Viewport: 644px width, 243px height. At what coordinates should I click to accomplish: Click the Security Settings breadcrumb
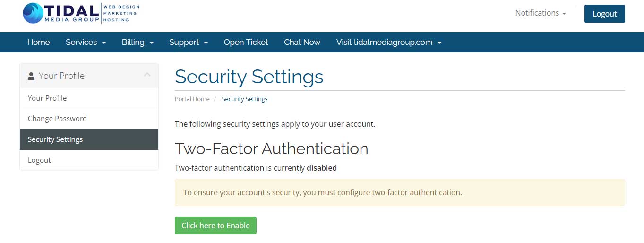(245, 99)
